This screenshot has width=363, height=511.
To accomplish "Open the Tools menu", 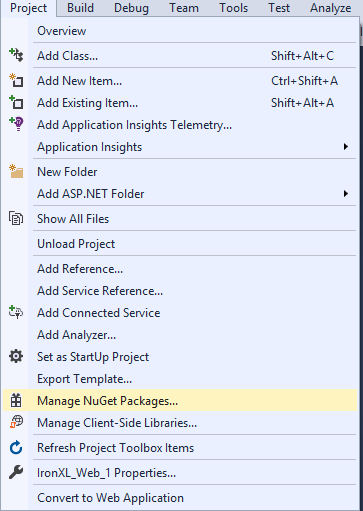I will (234, 8).
